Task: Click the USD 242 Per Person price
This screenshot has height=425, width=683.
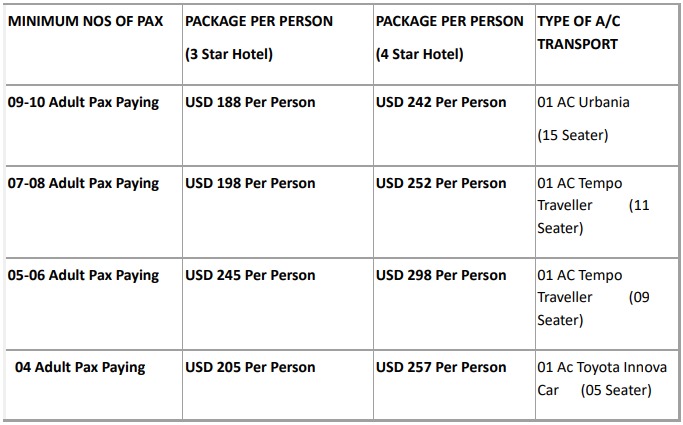Action: [x=441, y=102]
